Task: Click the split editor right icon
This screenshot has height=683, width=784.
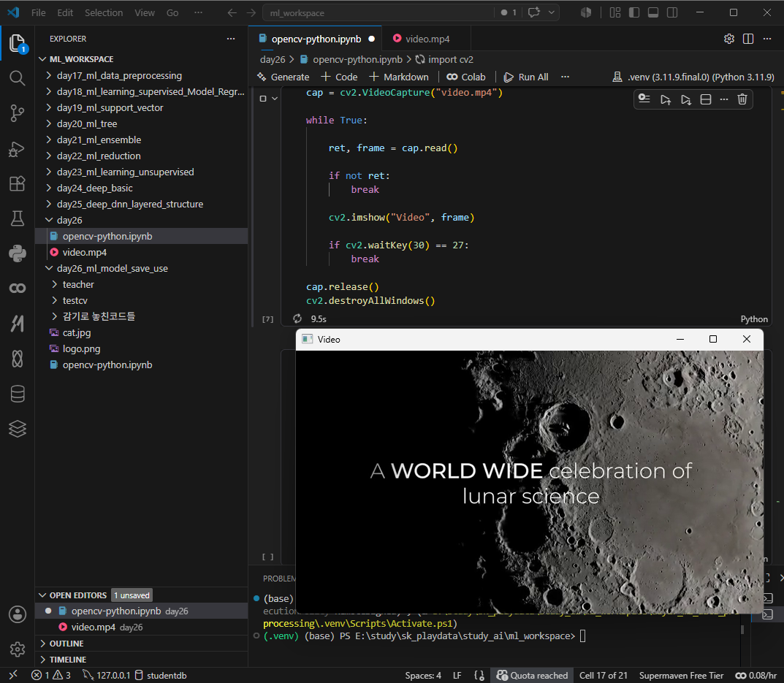Action: click(748, 39)
